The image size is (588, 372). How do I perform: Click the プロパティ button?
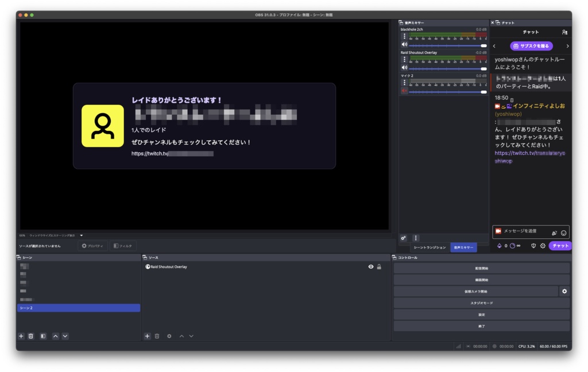(x=92, y=246)
